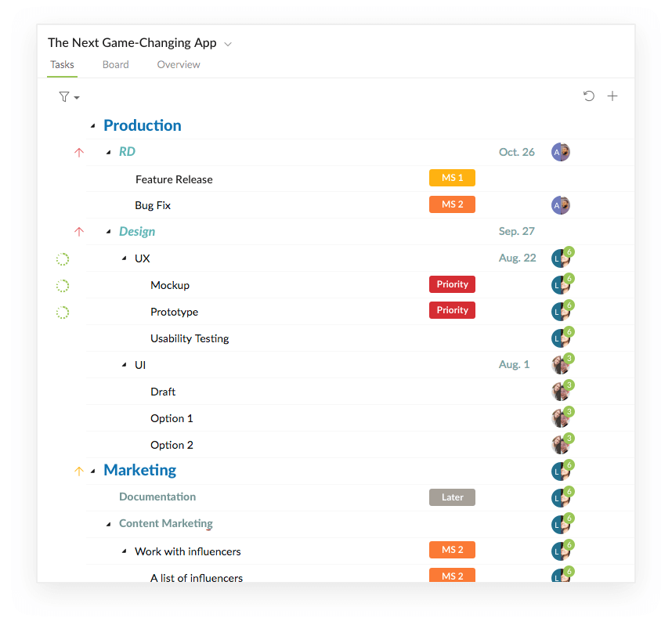Click the undo arrow icon
Image resolution: width=672 pixels, height=625 pixels.
(589, 96)
